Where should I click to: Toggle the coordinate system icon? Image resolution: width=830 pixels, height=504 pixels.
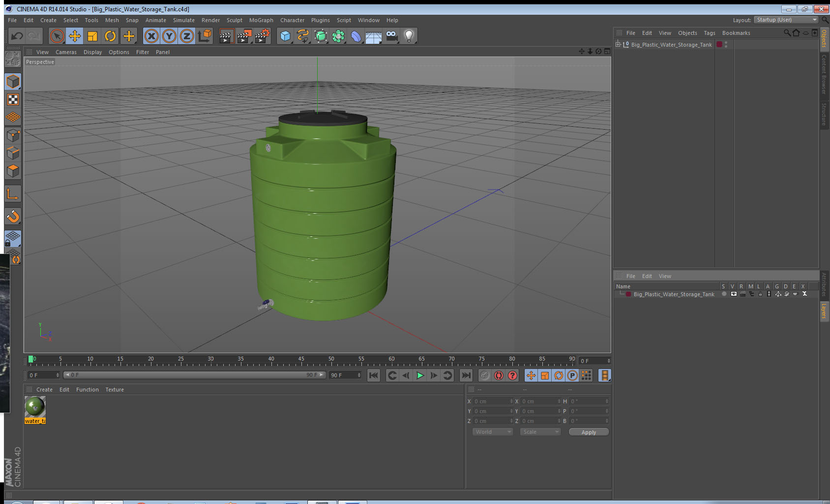(205, 36)
